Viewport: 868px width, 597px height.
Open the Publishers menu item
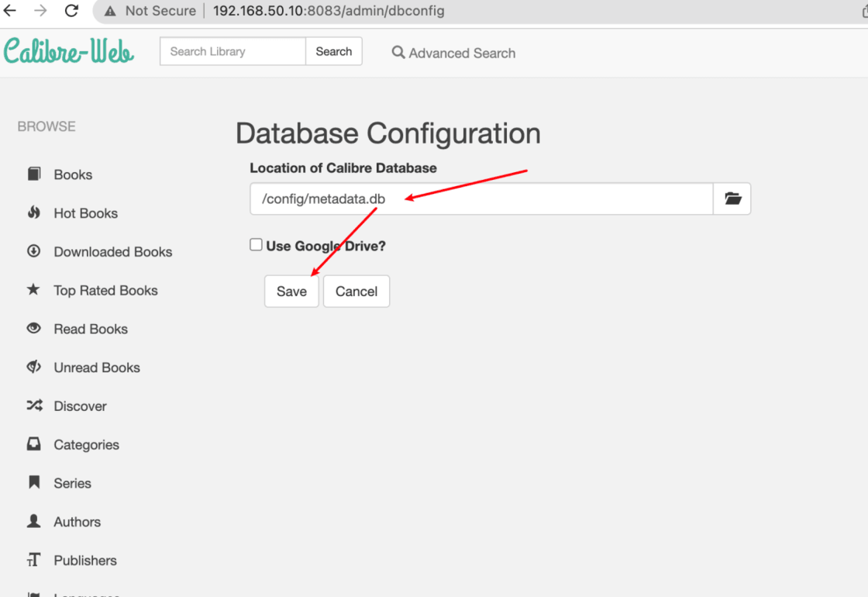click(84, 561)
